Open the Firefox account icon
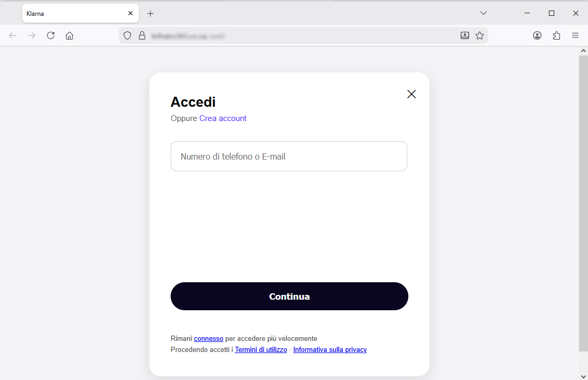 pyautogui.click(x=537, y=35)
